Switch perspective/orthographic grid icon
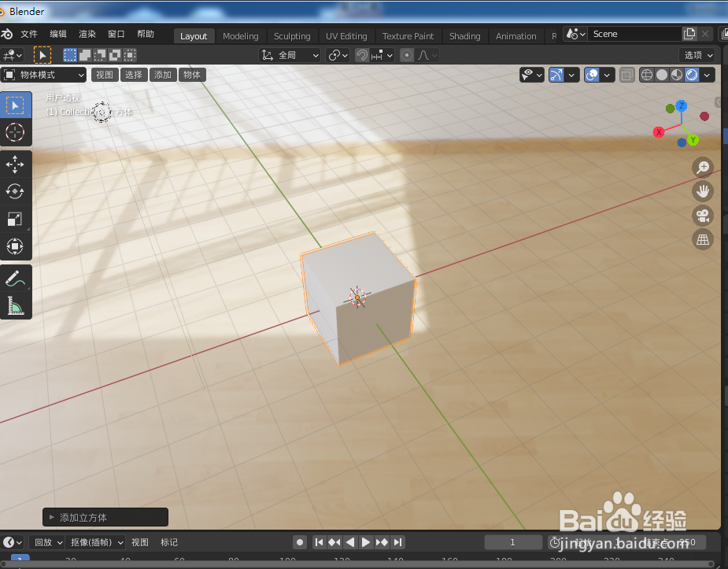Viewport: 728px width, 569px height. [x=703, y=239]
